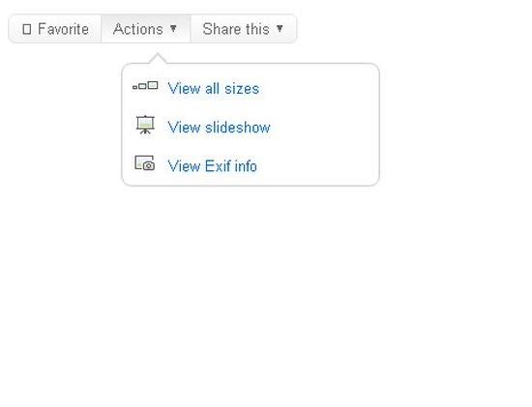Image resolution: width=532 pixels, height=407 pixels.
Task: Click the empty box icon next to Favorite
Action: click(27, 29)
